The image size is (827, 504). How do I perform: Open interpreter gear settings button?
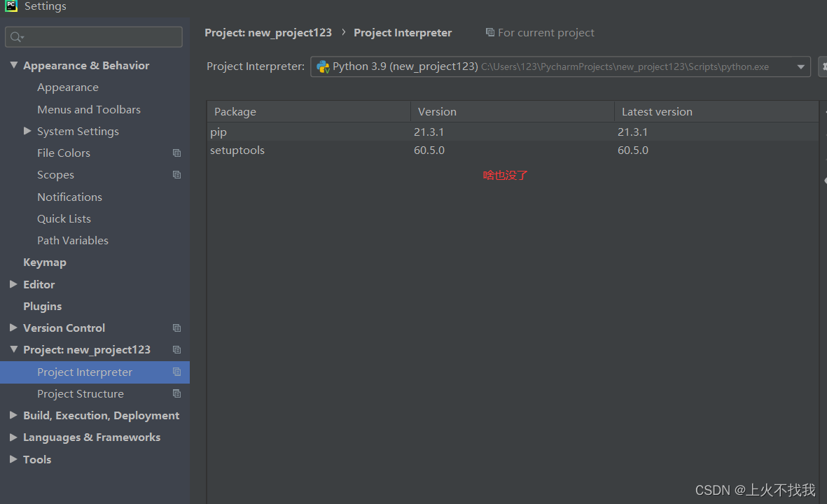click(x=823, y=67)
